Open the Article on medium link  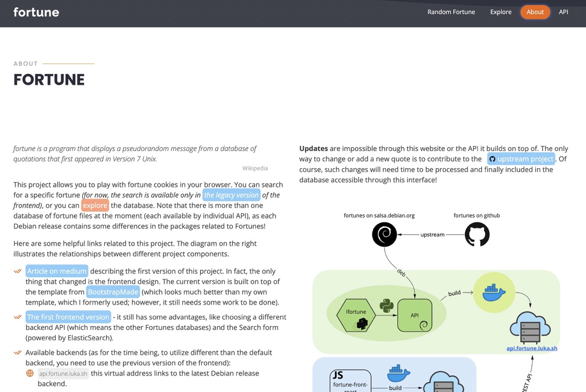pyautogui.click(x=57, y=271)
